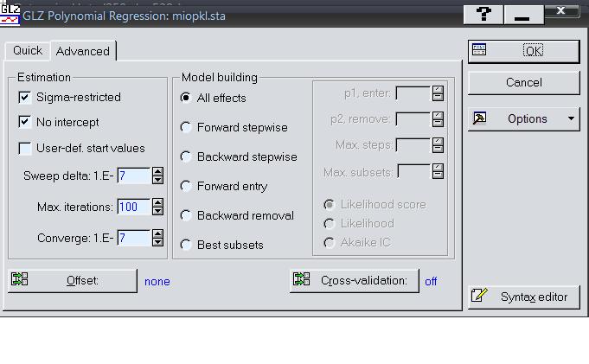Select Forward stepwise model building
The image size is (589, 364).
186,128
